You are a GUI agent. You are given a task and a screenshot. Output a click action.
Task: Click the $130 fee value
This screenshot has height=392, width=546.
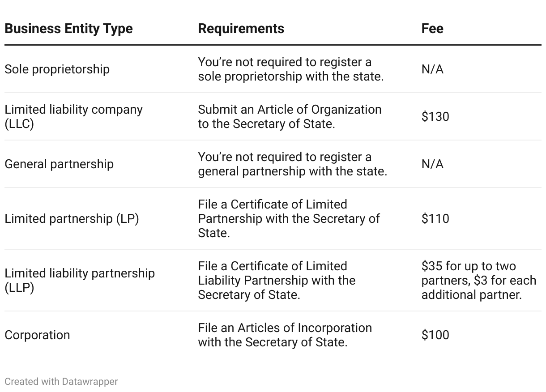[x=435, y=117]
